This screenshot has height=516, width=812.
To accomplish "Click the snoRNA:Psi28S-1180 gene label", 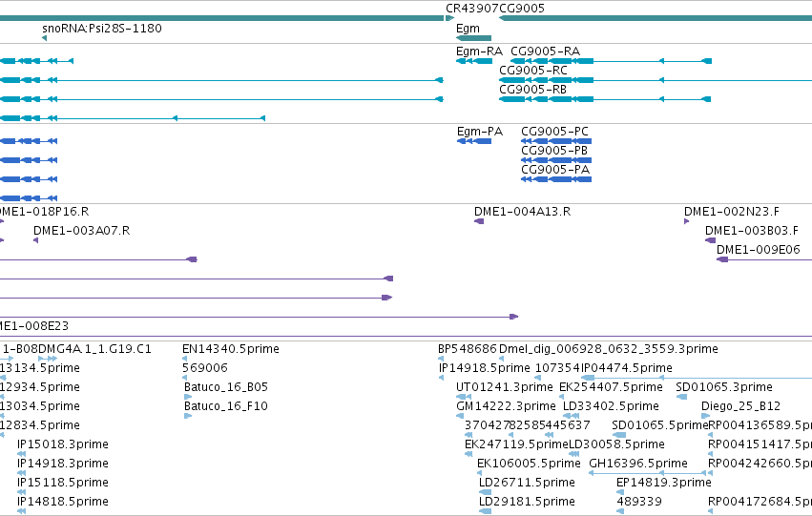I will tap(102, 29).
